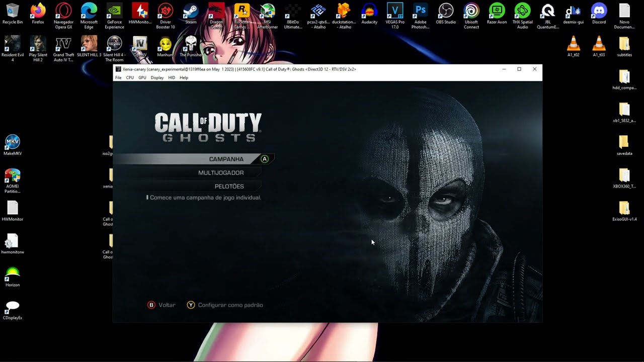Open the HWMonitor shortcut in top row
The height and width of the screenshot is (362, 644).
tap(140, 14)
